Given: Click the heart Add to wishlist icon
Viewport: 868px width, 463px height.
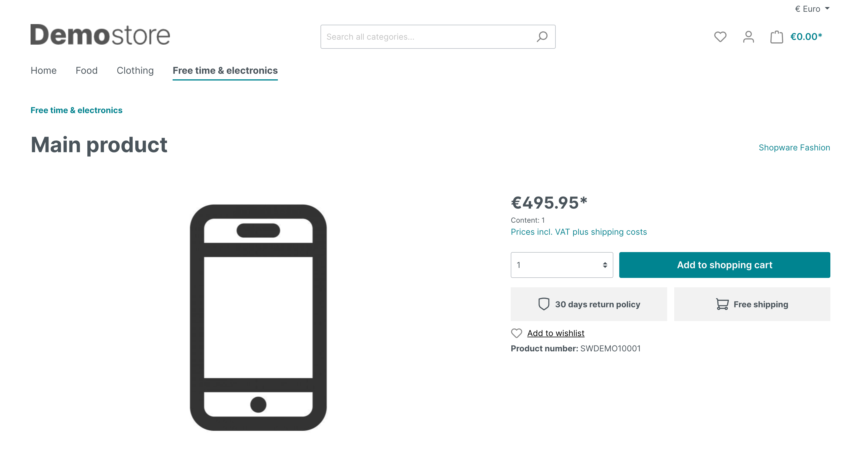Looking at the screenshot, I should [x=515, y=333].
